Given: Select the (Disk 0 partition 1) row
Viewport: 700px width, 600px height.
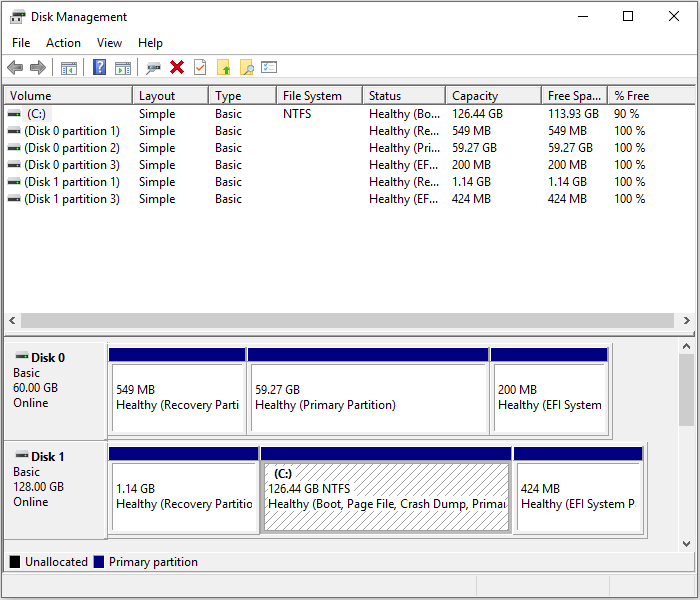Looking at the screenshot, I should click(349, 131).
